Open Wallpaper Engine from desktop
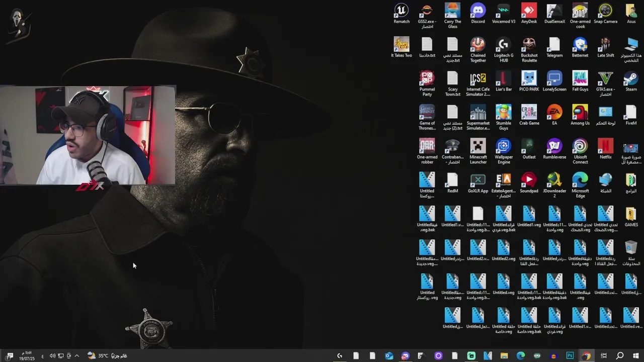 (x=504, y=151)
